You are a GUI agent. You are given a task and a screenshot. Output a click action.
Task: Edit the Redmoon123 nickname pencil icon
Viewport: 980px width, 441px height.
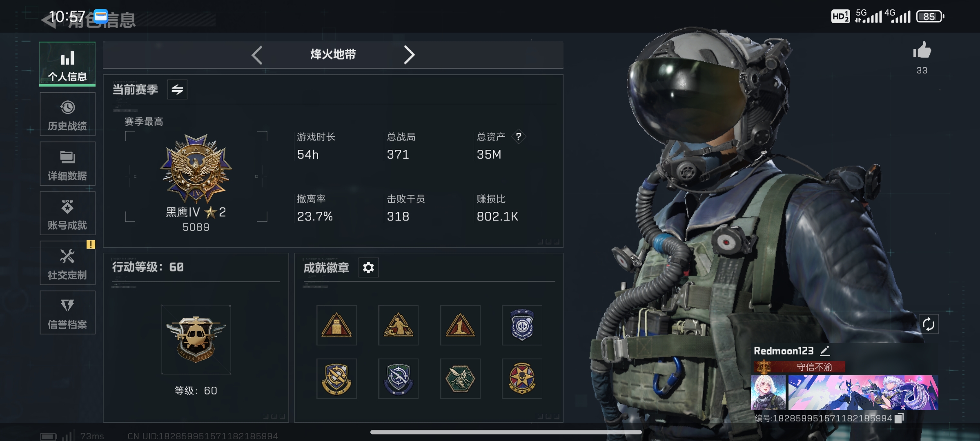pos(825,351)
